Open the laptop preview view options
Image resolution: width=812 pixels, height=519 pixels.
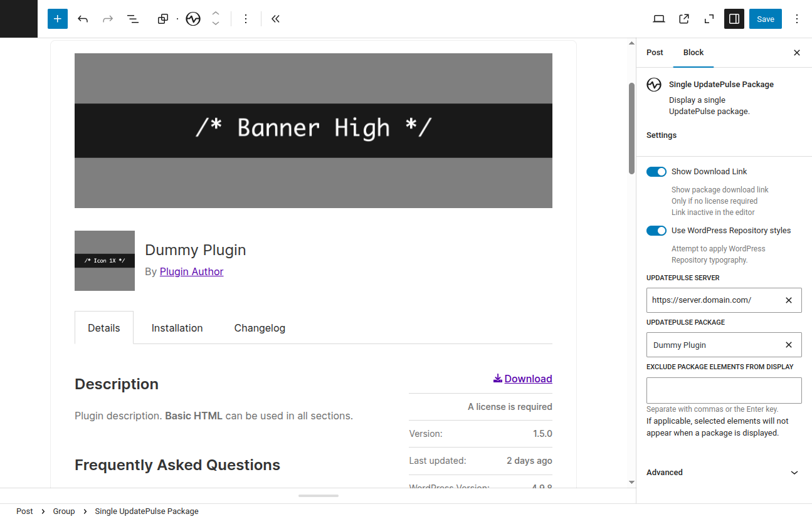(659, 19)
